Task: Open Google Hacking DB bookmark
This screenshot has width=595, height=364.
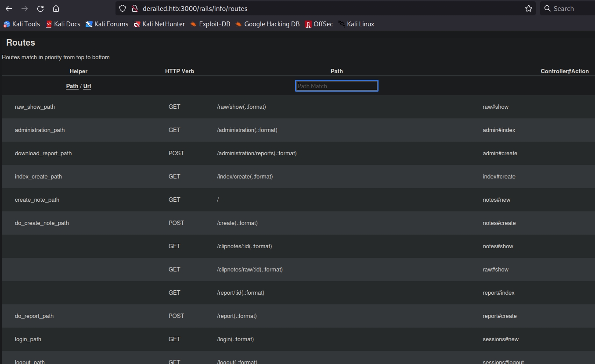Action: click(267, 24)
